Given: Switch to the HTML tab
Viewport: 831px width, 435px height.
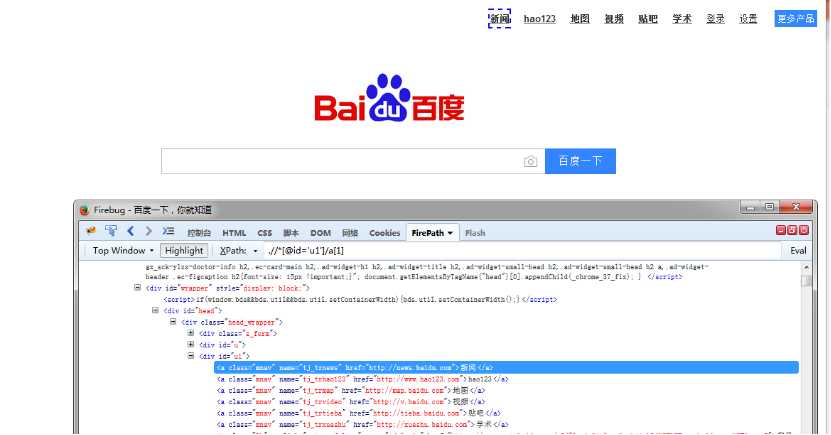Looking at the screenshot, I should pos(234,233).
